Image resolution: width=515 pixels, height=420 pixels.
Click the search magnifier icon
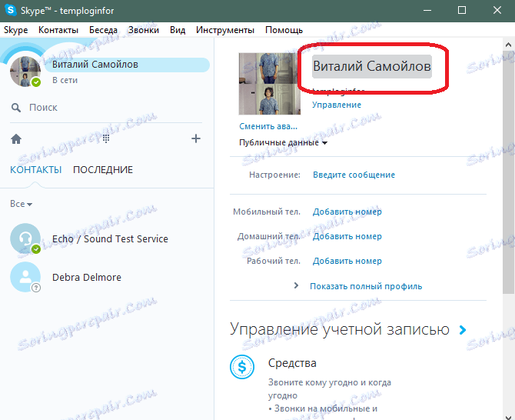(16, 108)
